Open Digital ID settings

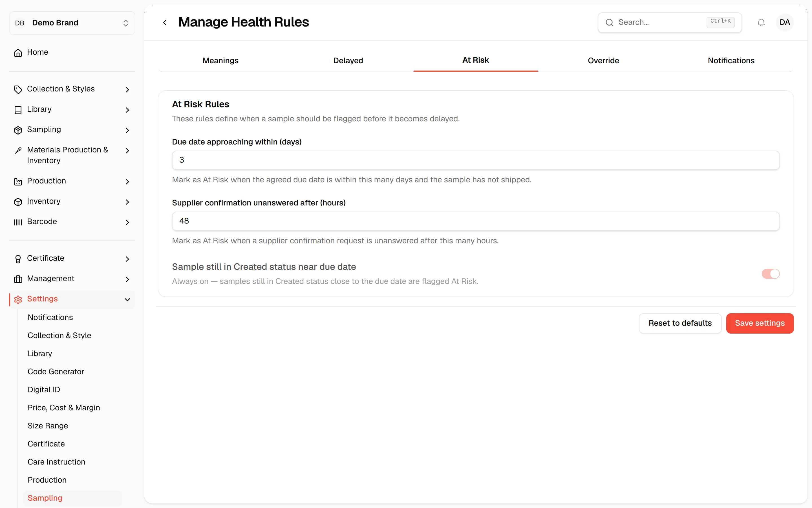click(44, 389)
